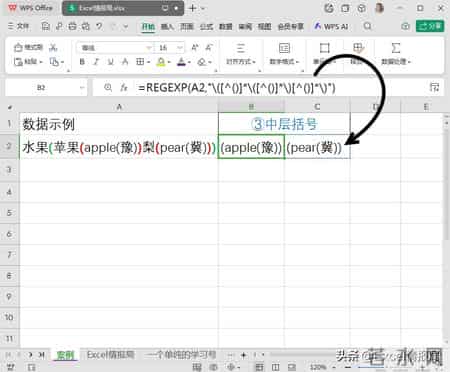Screen dimensions: 450x372
Task: Click the save icon in quick access toolbar
Action: coord(45,26)
